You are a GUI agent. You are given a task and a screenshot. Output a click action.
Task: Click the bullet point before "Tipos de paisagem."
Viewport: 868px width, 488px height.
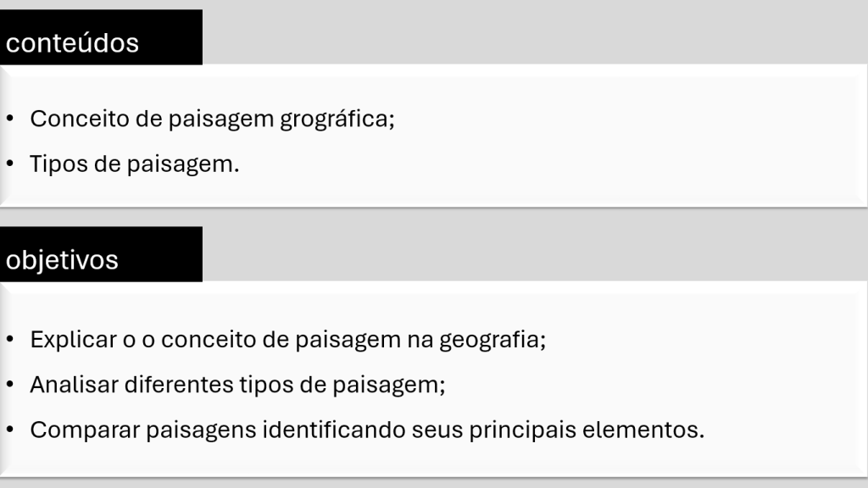9,164
